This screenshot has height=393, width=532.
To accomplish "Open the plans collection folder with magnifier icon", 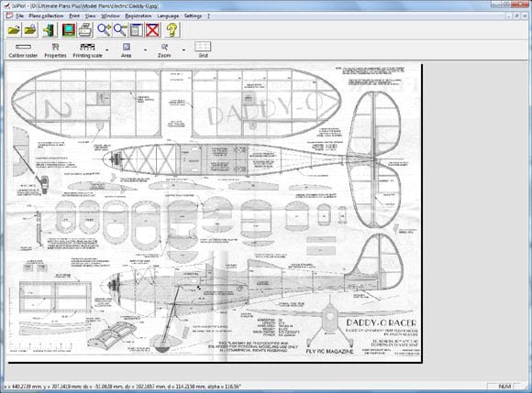I will click(x=30, y=30).
